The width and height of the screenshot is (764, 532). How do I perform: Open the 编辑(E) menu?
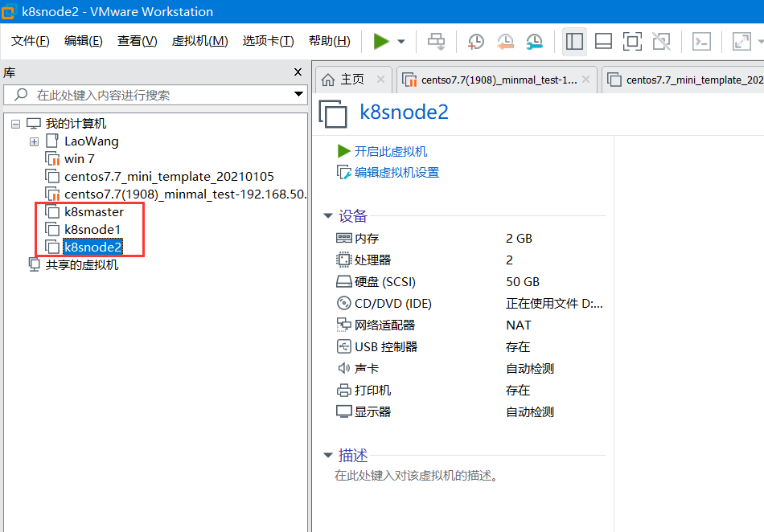tap(84, 41)
